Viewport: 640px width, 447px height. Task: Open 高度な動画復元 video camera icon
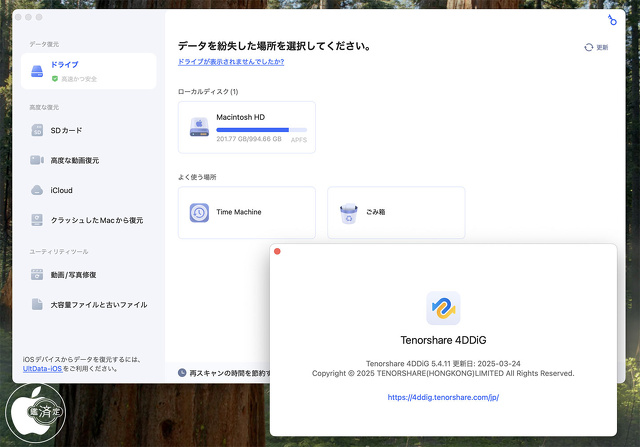click(x=37, y=160)
